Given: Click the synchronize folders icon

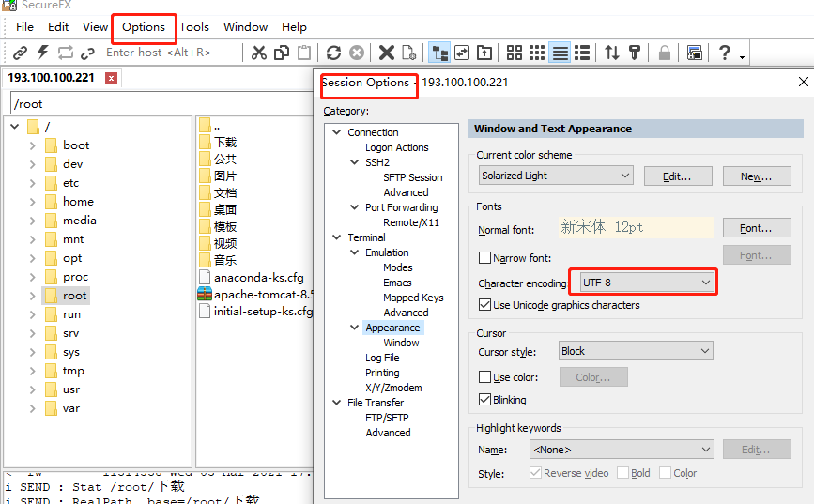Looking at the screenshot, I should 462,53.
